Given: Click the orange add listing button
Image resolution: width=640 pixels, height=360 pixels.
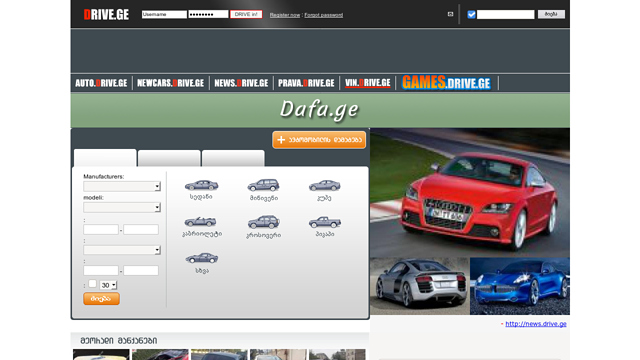Looking at the screenshot, I should 319,140.
